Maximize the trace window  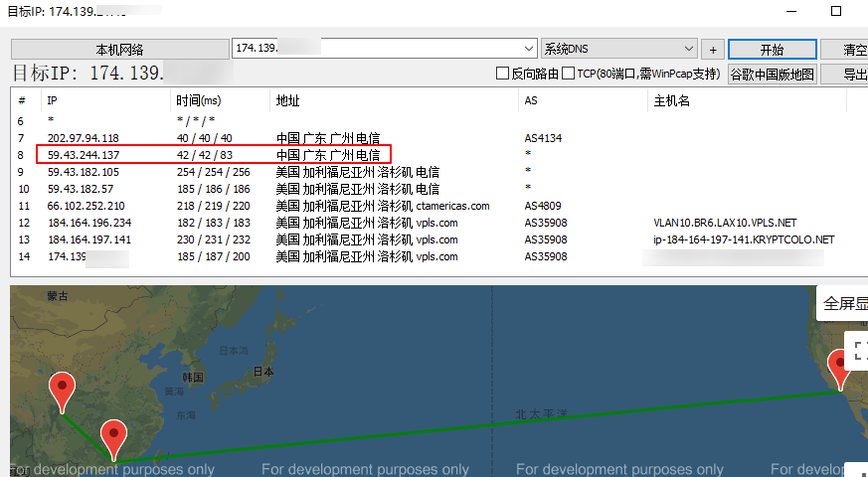click(836, 11)
